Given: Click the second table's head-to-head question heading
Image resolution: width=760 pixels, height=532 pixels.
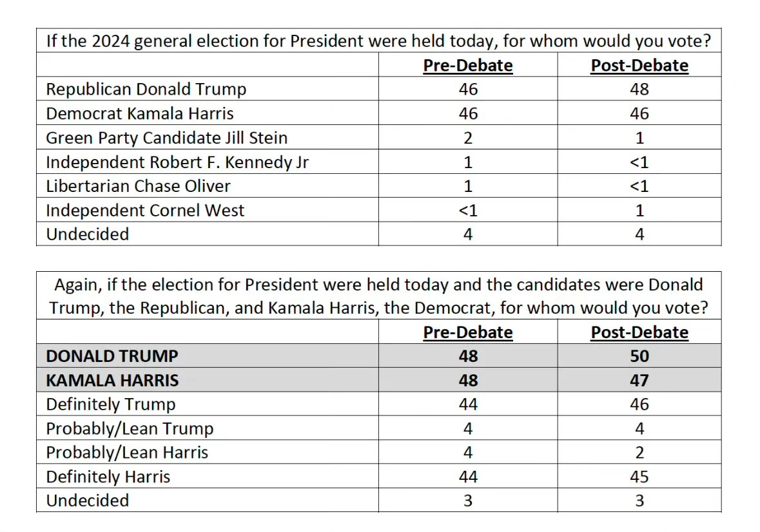Looking at the screenshot, I should pos(378,296).
